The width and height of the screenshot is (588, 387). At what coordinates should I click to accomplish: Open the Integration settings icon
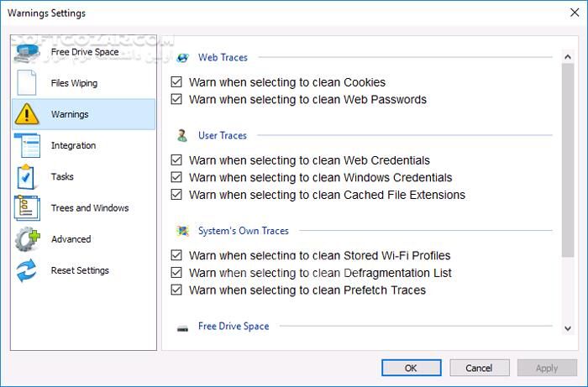(28, 145)
